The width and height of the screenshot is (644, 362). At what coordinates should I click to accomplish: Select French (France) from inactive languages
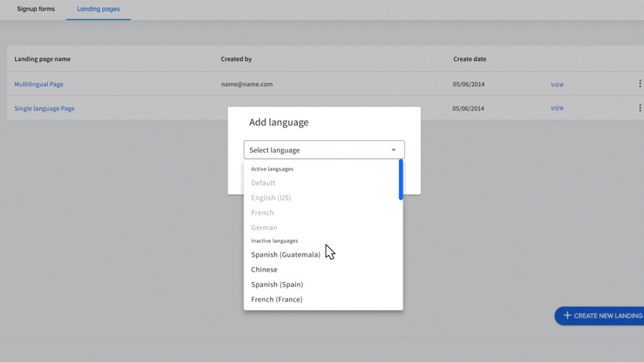[x=277, y=299]
